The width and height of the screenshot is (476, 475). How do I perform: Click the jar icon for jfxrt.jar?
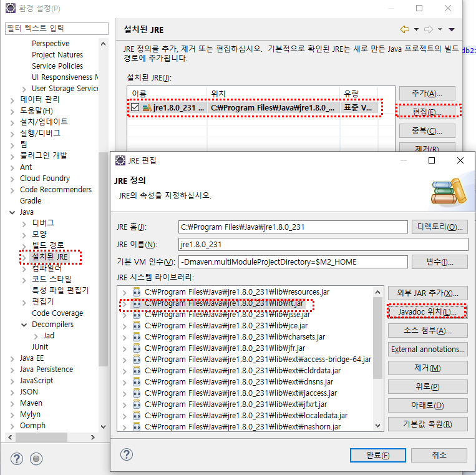(x=137, y=404)
